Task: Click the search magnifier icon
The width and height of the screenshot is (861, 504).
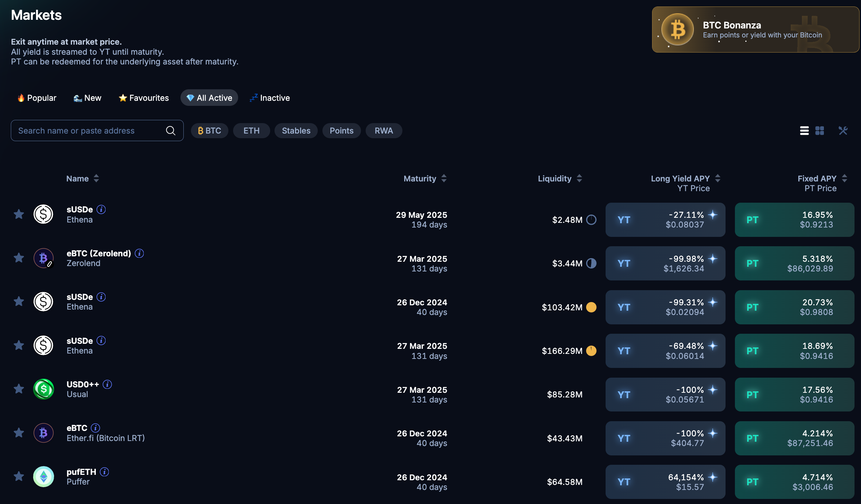Action: [171, 131]
